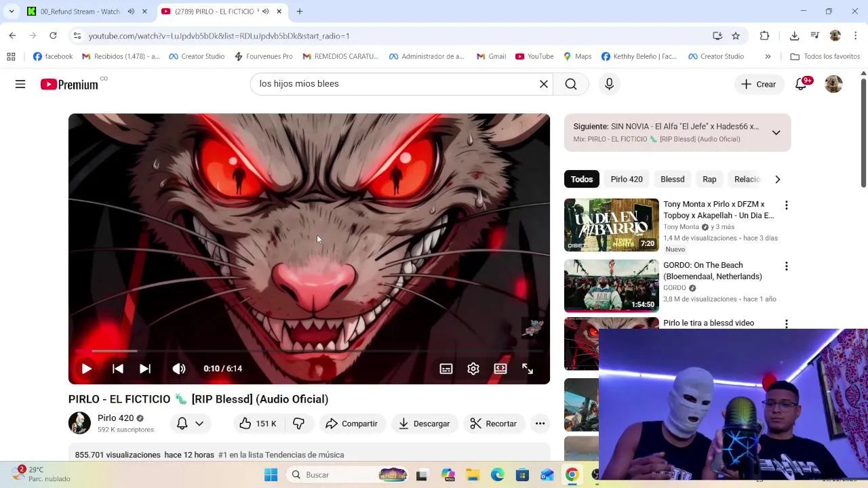
Task: Skip to the previous video
Action: point(117,369)
